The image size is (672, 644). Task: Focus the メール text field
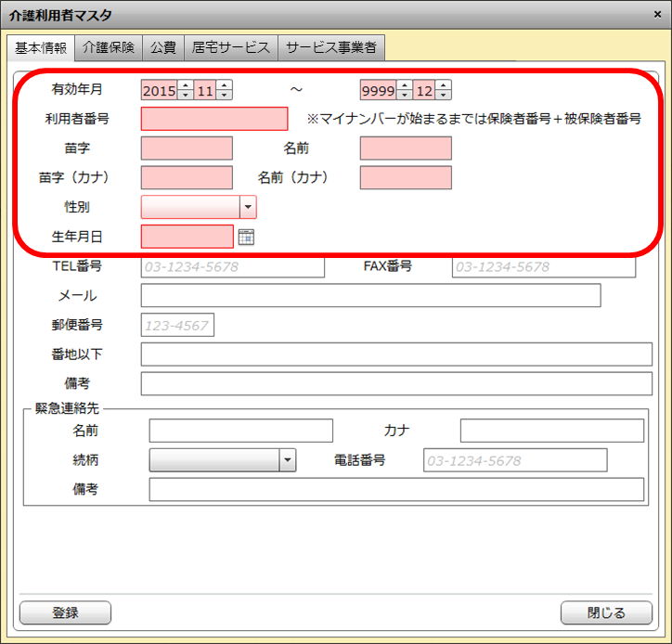pyautogui.click(x=370, y=295)
